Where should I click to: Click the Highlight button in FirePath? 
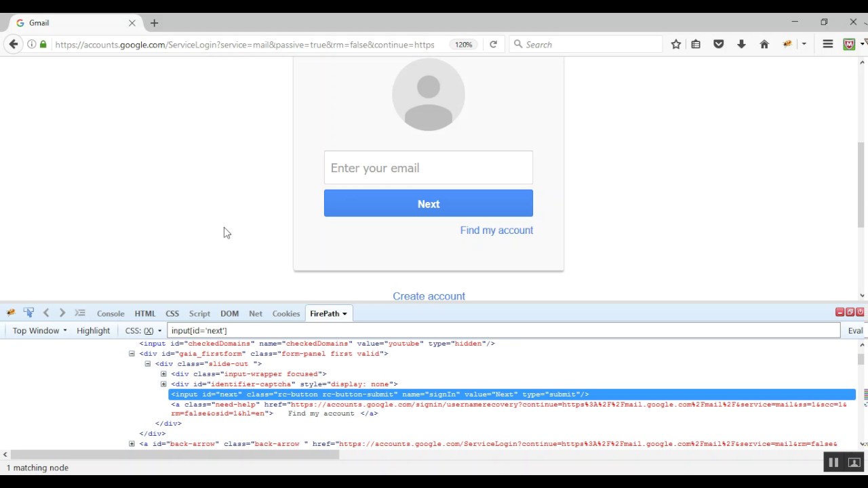point(93,331)
